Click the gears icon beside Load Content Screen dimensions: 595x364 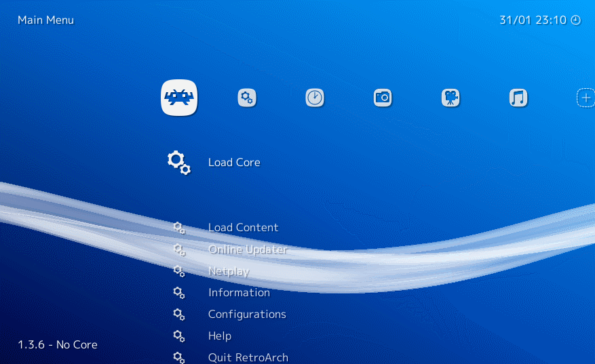[x=179, y=228]
